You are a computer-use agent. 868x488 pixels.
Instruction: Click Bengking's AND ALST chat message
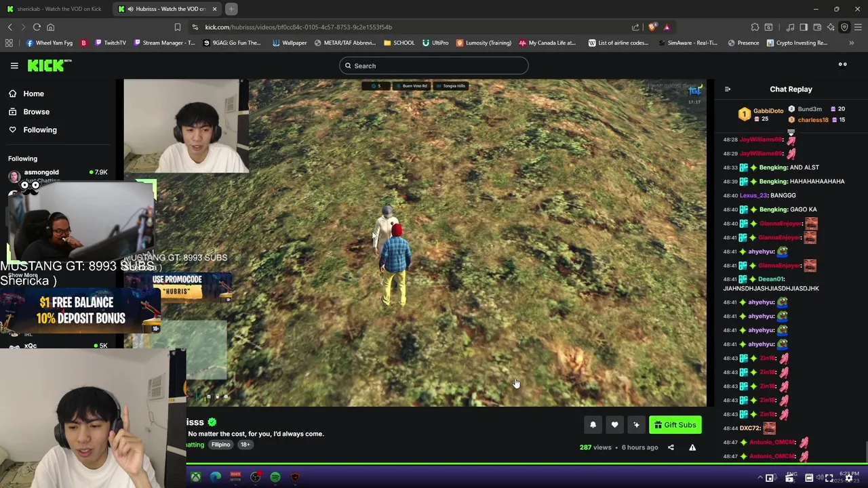(x=771, y=167)
